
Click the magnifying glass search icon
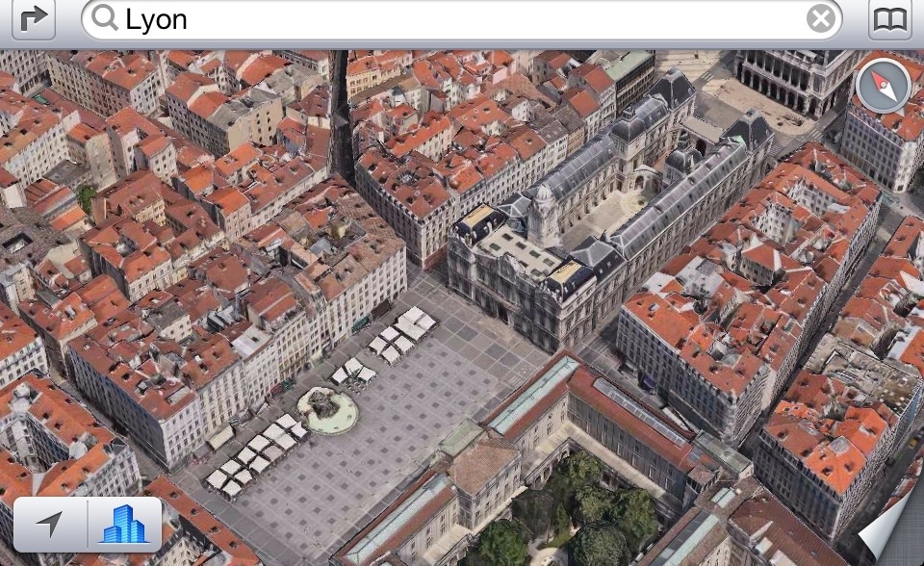click(105, 18)
